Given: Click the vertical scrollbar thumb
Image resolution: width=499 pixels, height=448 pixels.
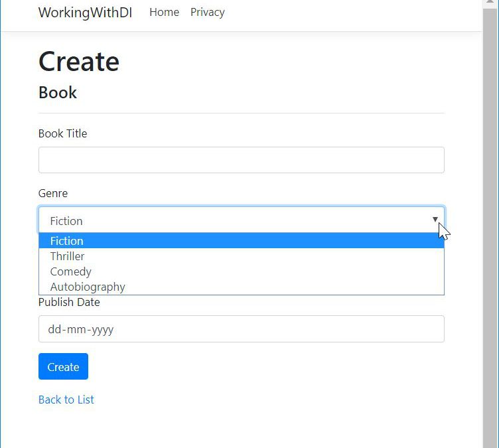Looking at the screenshot, I should pyautogui.click(x=490, y=199).
